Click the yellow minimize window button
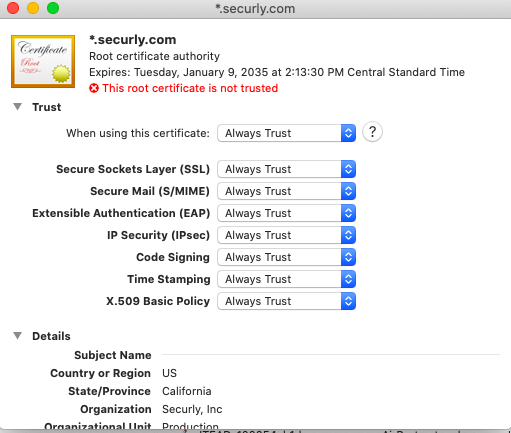Image resolution: width=511 pixels, height=433 pixels. tap(33, 8)
